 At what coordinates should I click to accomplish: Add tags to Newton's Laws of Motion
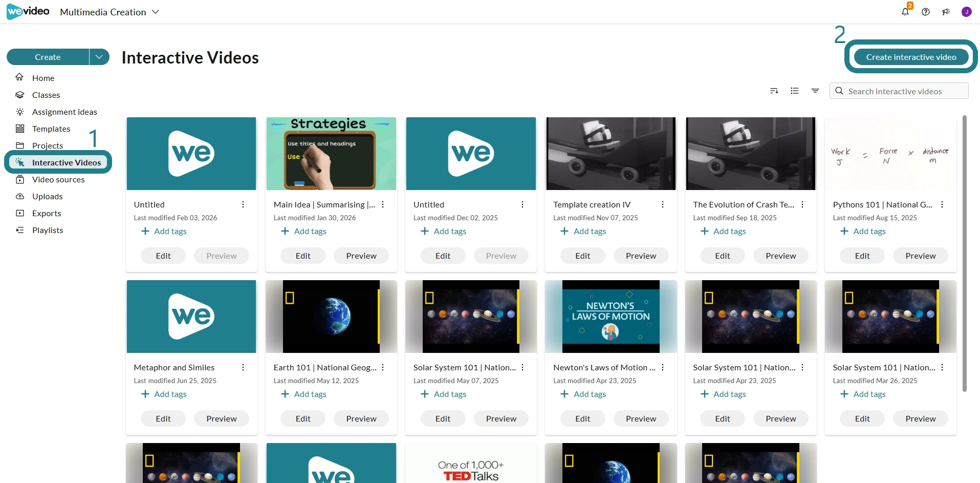[x=583, y=394]
